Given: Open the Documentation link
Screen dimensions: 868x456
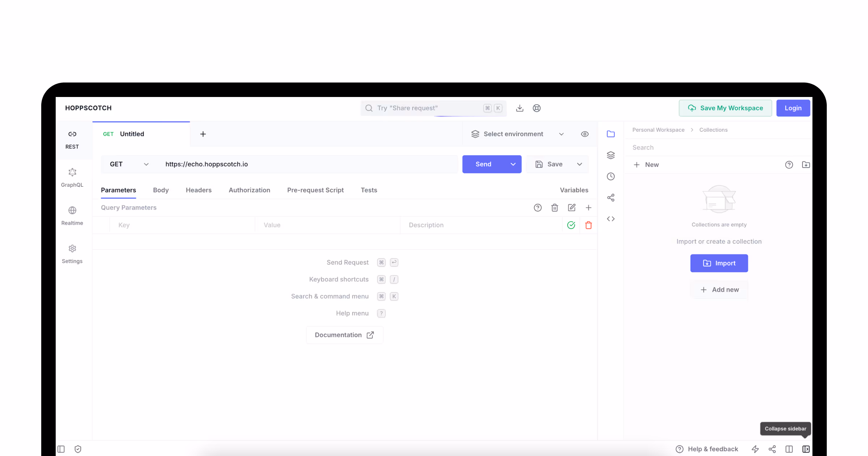Looking at the screenshot, I should (344, 335).
